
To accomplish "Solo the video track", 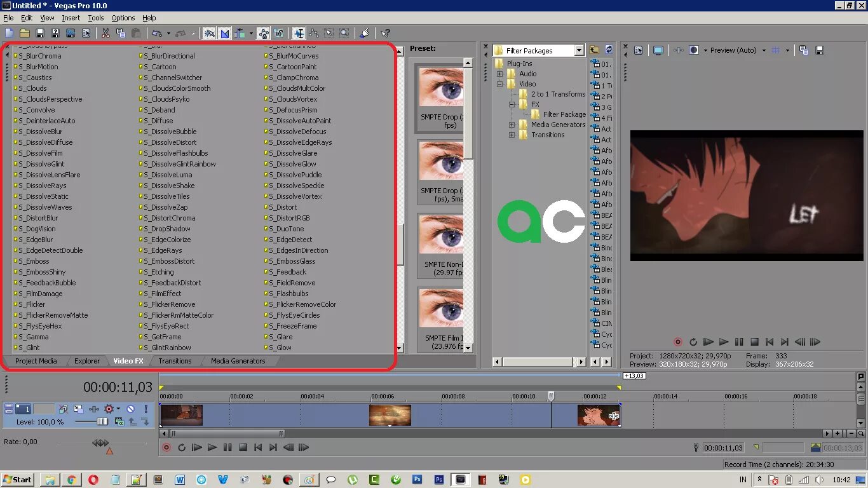I will tap(146, 409).
